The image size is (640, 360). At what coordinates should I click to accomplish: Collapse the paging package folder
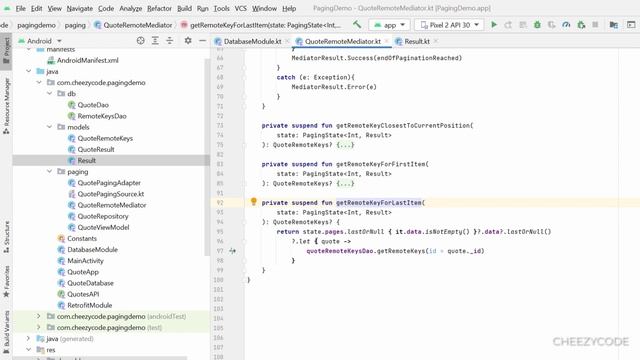49,171
